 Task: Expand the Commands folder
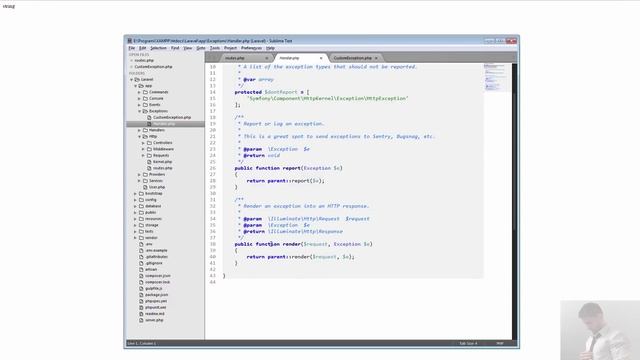[x=139, y=92]
